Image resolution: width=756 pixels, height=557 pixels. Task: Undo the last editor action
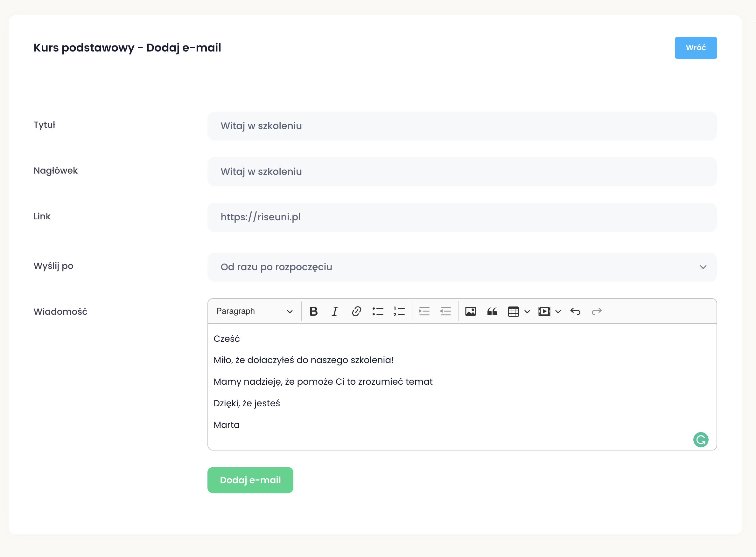point(575,311)
